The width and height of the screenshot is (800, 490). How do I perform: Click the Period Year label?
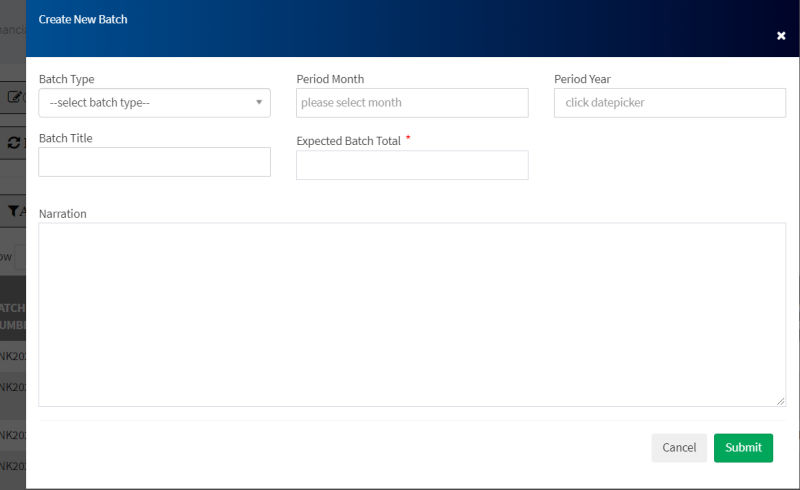[x=582, y=79]
